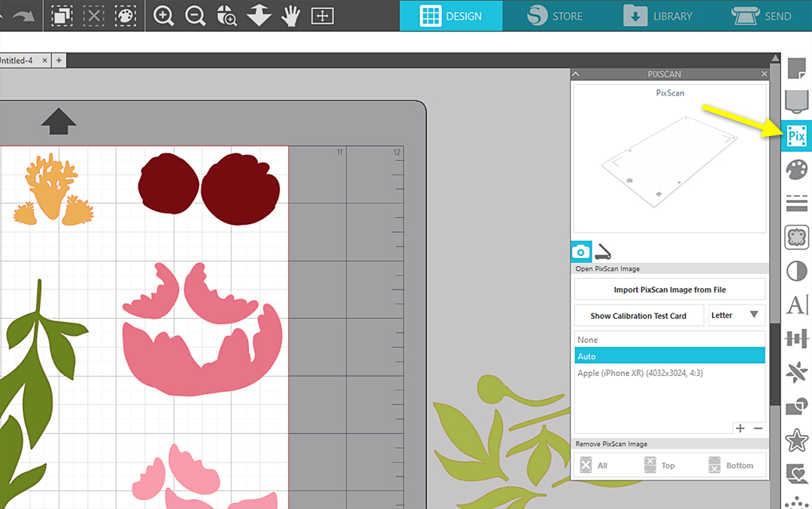Click the vertical scrollbar up arrow

tap(775, 58)
